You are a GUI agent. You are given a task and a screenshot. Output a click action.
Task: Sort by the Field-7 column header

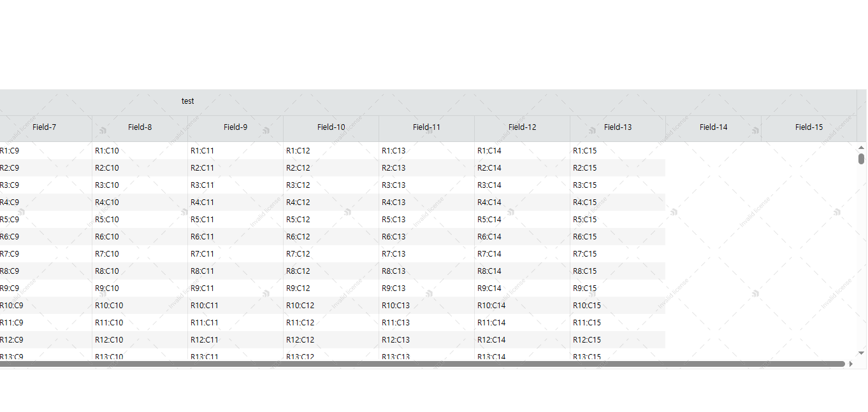[x=44, y=127]
